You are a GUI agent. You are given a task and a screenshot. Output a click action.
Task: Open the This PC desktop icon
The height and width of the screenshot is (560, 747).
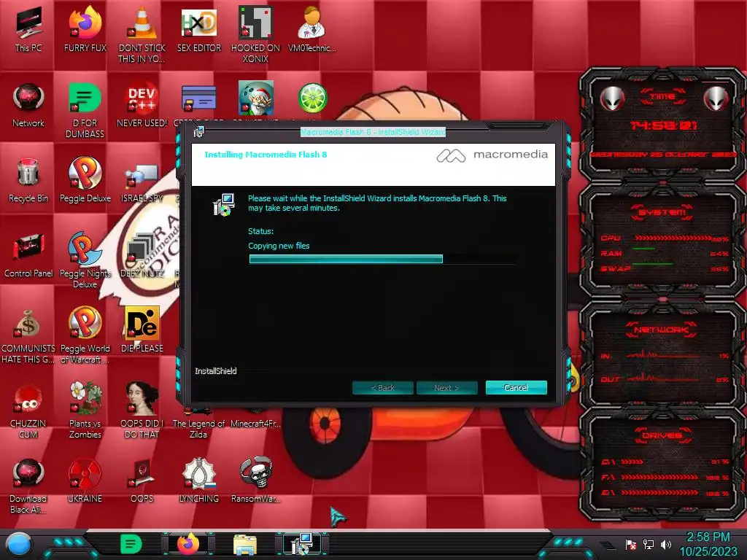[28, 28]
